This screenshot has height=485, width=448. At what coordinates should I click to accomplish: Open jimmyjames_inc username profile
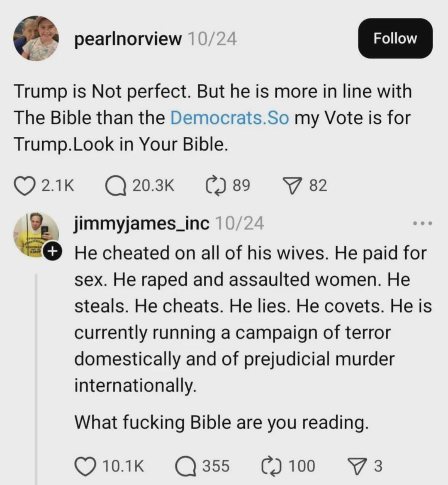(142, 223)
